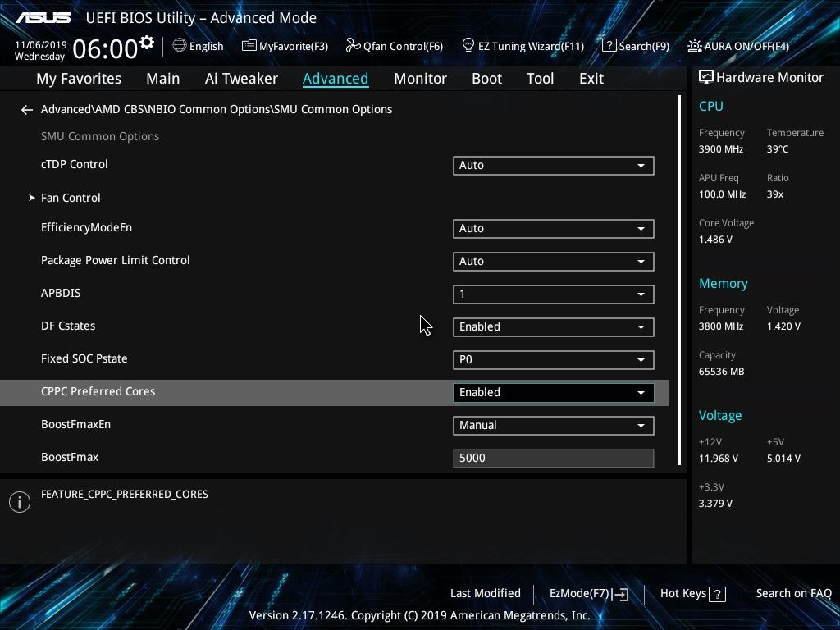Switch to the Exit tab
Screen dimensions: 840x630
[591, 79]
